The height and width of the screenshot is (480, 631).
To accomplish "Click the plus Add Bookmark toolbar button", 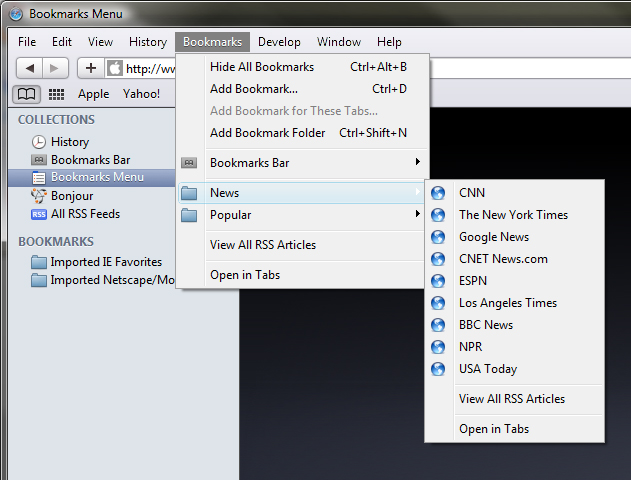I will [x=91, y=68].
